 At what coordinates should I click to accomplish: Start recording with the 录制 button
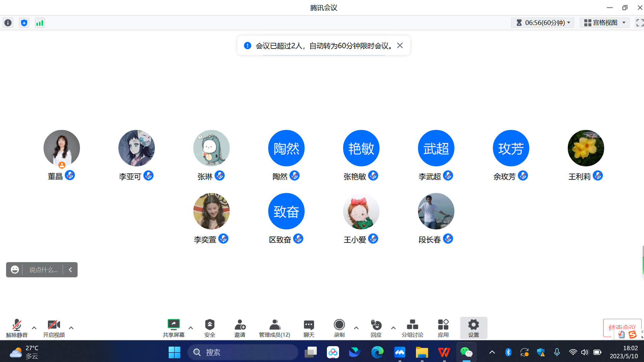pyautogui.click(x=339, y=328)
